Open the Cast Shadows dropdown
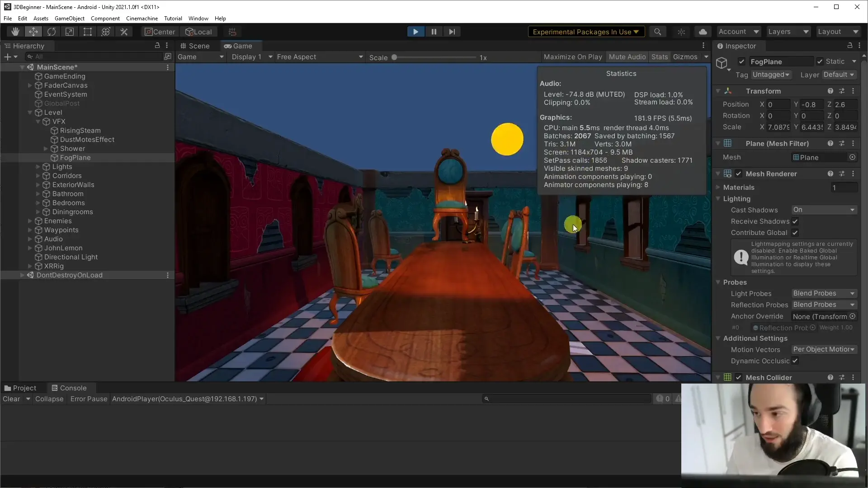The width and height of the screenshot is (868, 488). pyautogui.click(x=823, y=210)
